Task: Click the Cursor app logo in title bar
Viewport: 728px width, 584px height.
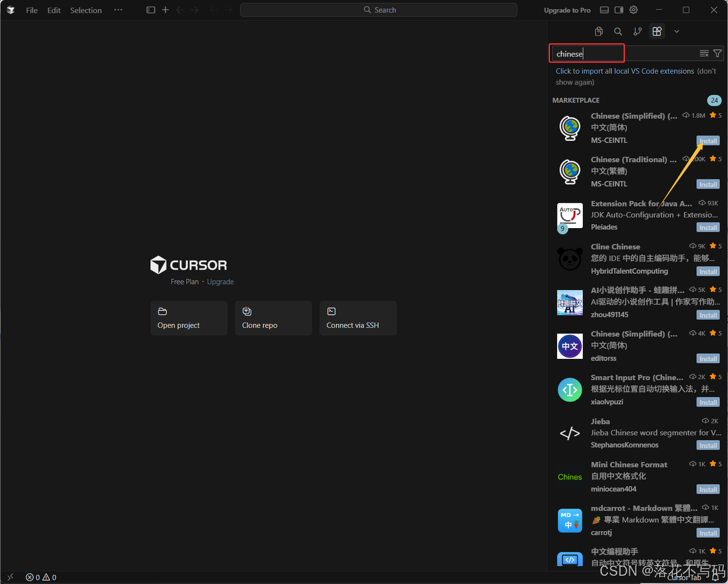Action: tap(11, 10)
